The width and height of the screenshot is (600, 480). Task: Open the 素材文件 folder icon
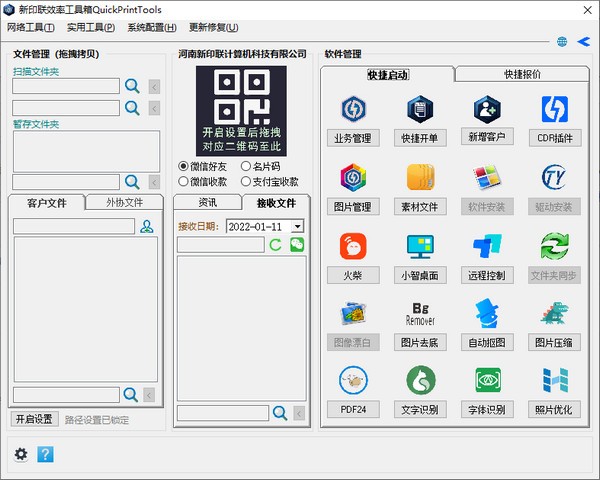click(420, 177)
